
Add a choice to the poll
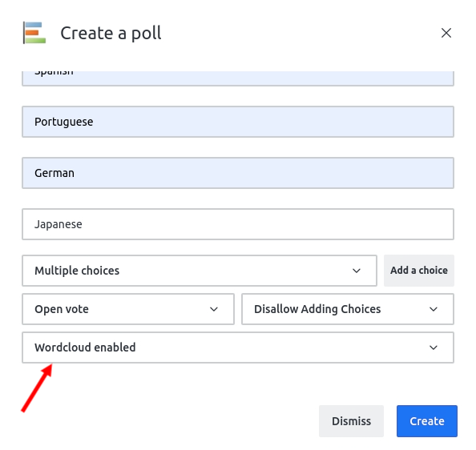pos(419,271)
